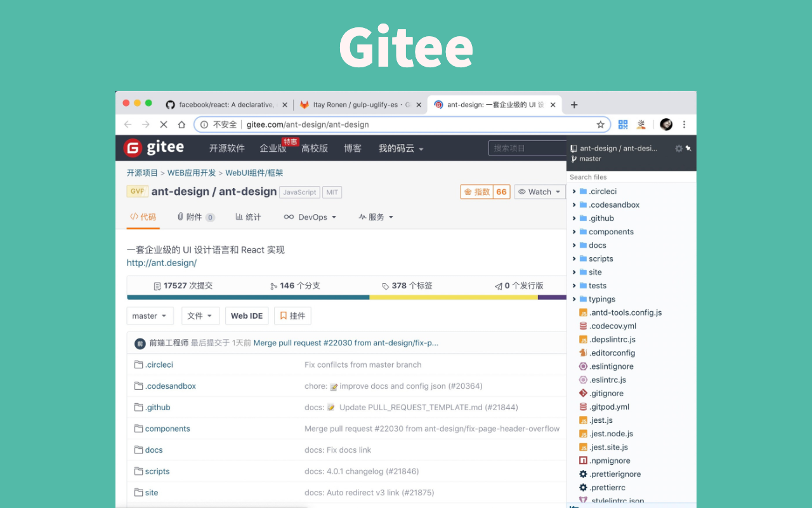Viewport: 812px width, 508px height.
Task: Open 开源软件 in navbar
Action: [x=227, y=148]
